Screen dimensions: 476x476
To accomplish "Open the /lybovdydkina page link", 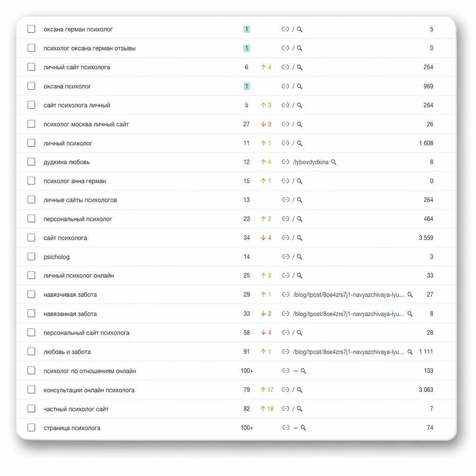I will point(311,162).
